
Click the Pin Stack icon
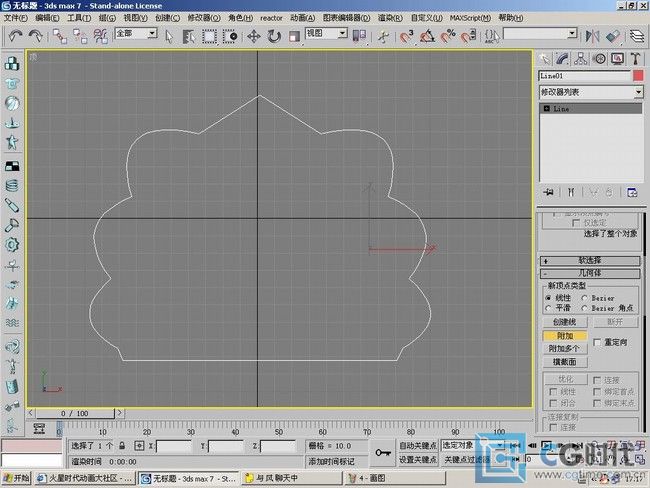(548, 192)
